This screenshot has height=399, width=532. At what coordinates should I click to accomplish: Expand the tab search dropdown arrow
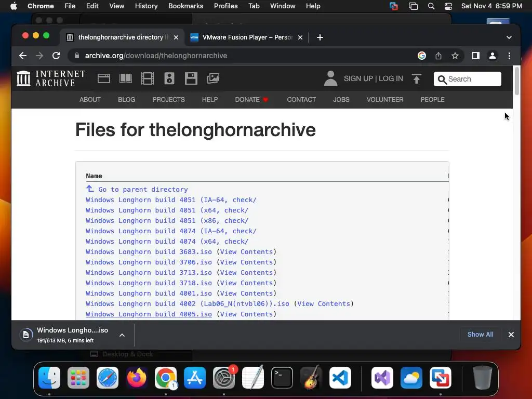tap(509, 37)
